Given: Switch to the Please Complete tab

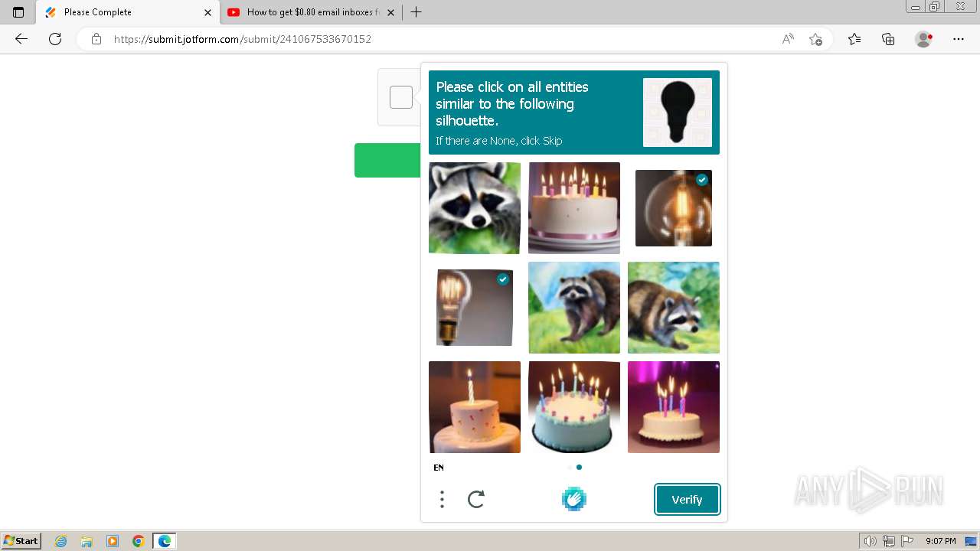Looking at the screenshot, I should (127, 12).
